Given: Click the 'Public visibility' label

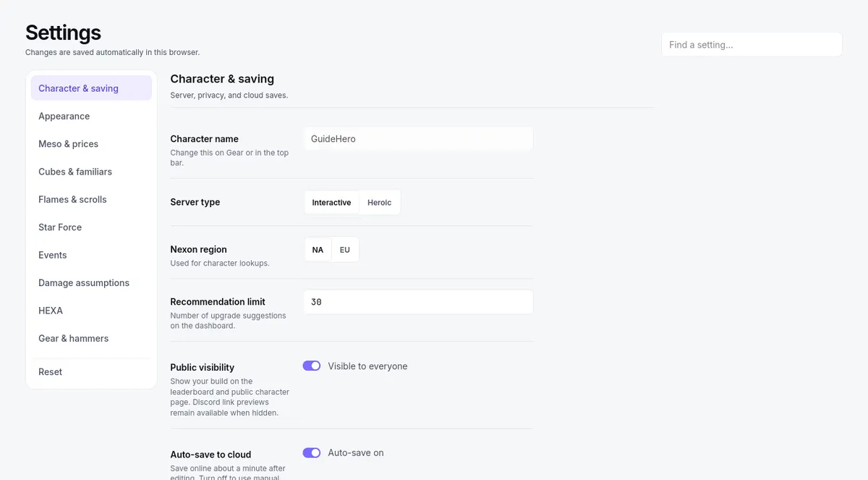Looking at the screenshot, I should pos(203,367).
